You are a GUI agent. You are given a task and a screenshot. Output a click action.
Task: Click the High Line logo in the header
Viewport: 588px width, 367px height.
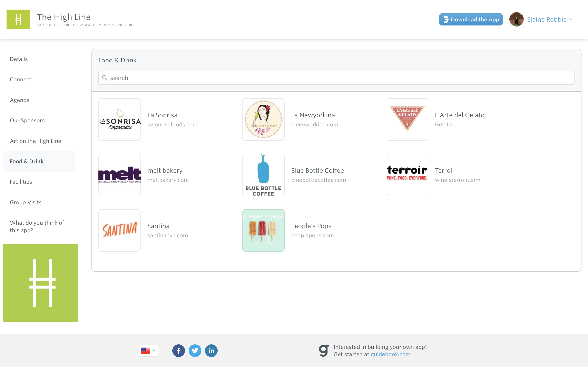click(18, 19)
